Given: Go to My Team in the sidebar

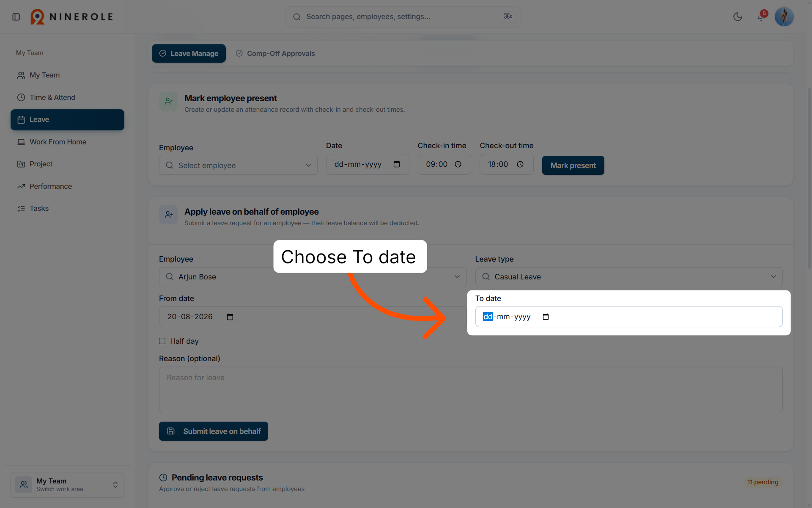Looking at the screenshot, I should 67,75.
